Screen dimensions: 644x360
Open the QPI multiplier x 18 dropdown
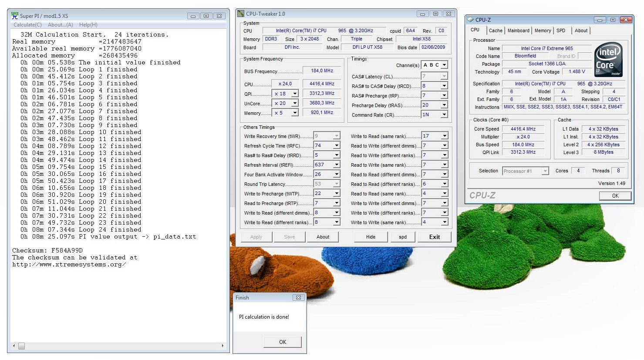(x=295, y=94)
